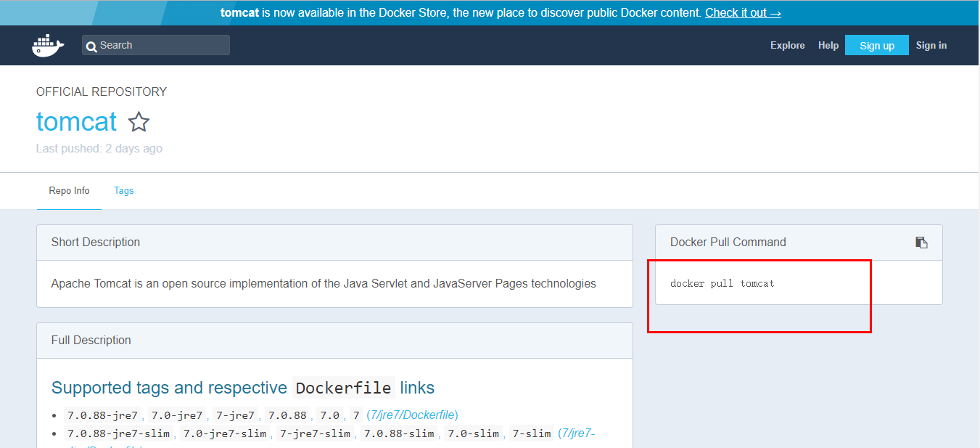
Task: Click the 7.0.88-jre7-slim tag
Action: (118, 433)
